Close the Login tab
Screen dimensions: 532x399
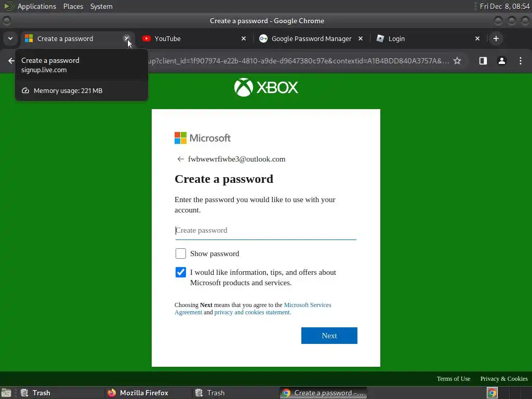point(477,38)
